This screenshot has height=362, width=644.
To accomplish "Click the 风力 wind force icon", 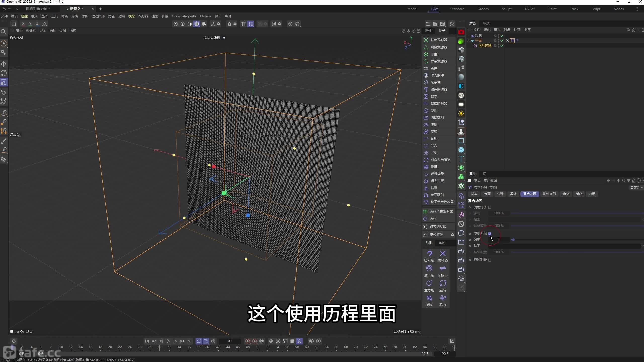I will pyautogui.click(x=442, y=298).
